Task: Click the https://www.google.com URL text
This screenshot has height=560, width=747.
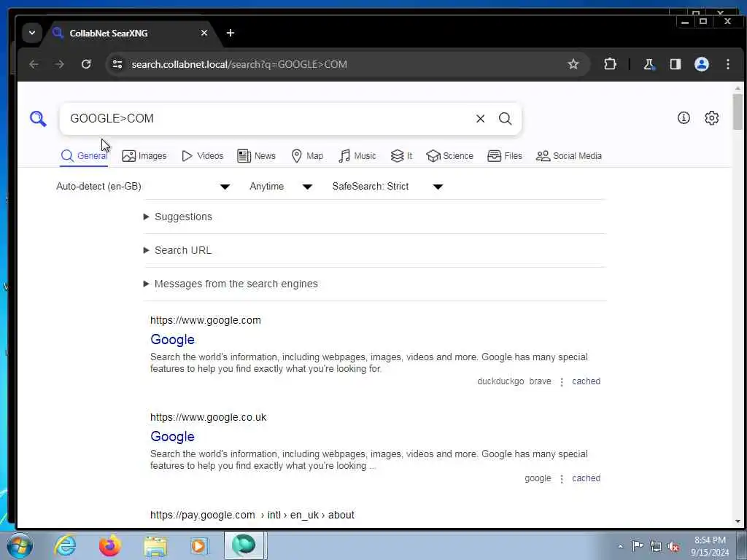Action: (x=205, y=321)
